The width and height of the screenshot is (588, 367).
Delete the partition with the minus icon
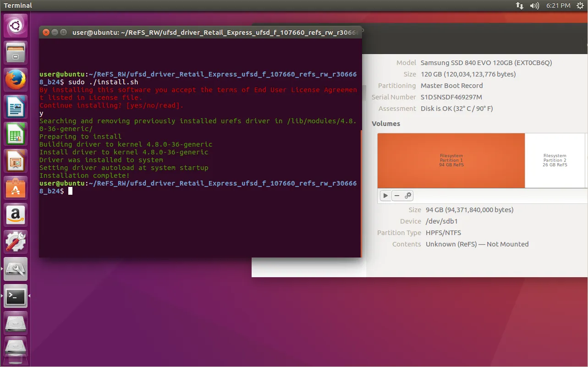397,196
